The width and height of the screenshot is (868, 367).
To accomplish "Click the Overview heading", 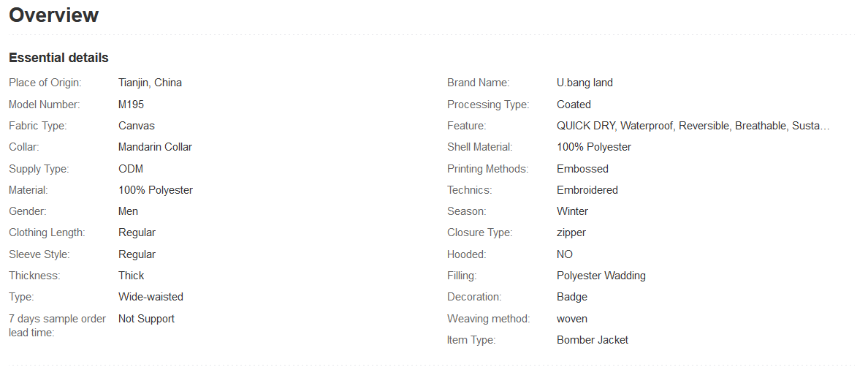I will (x=54, y=15).
